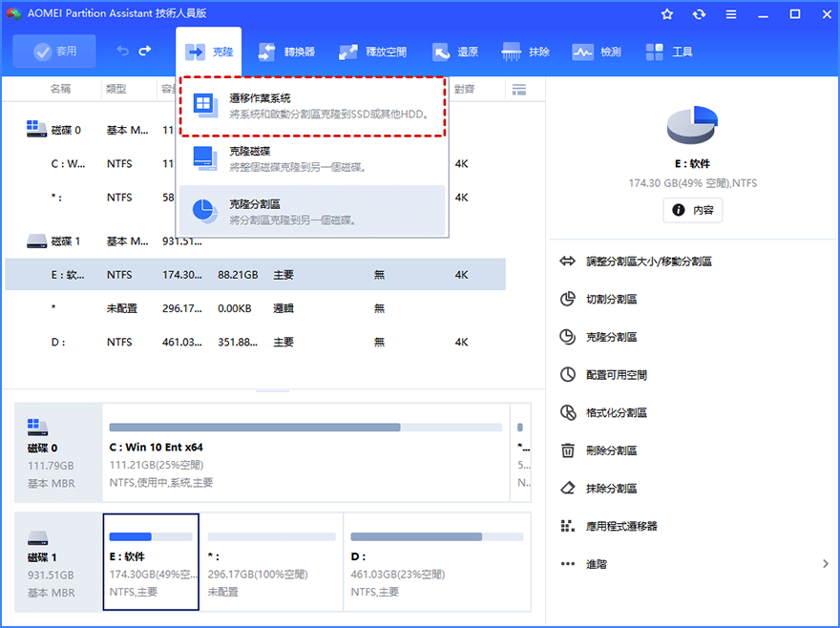Image resolution: width=840 pixels, height=628 pixels.
Task: Click the 套用 apply button
Action: tap(54, 52)
